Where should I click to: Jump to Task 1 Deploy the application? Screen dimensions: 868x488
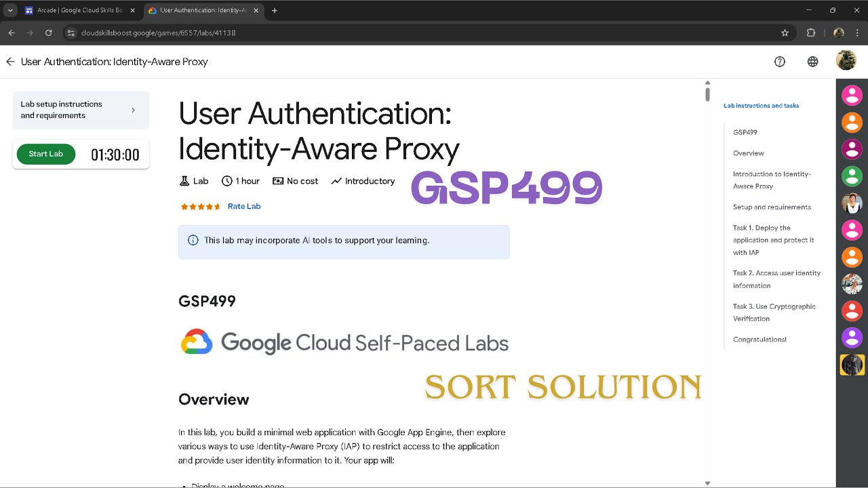click(x=774, y=240)
